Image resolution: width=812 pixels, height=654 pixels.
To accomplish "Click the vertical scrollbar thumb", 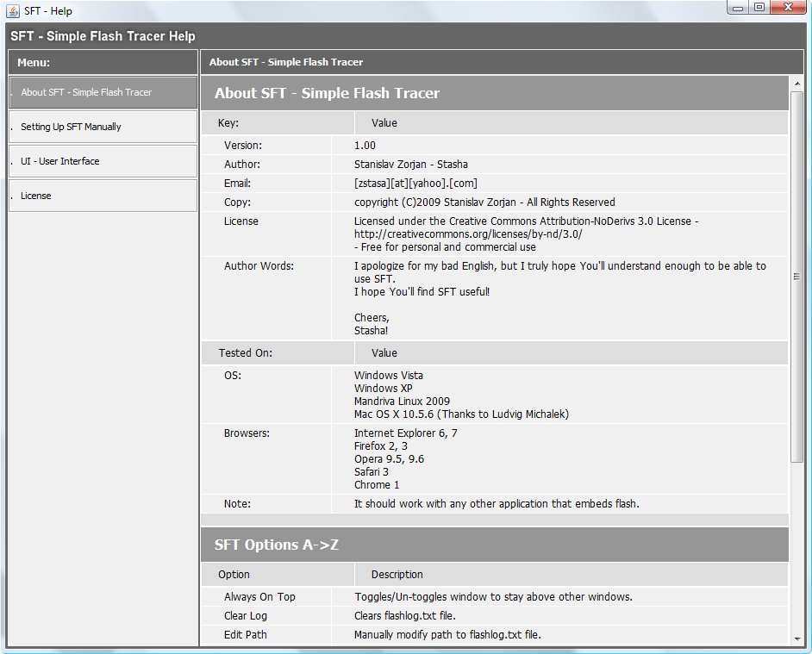I will click(797, 277).
